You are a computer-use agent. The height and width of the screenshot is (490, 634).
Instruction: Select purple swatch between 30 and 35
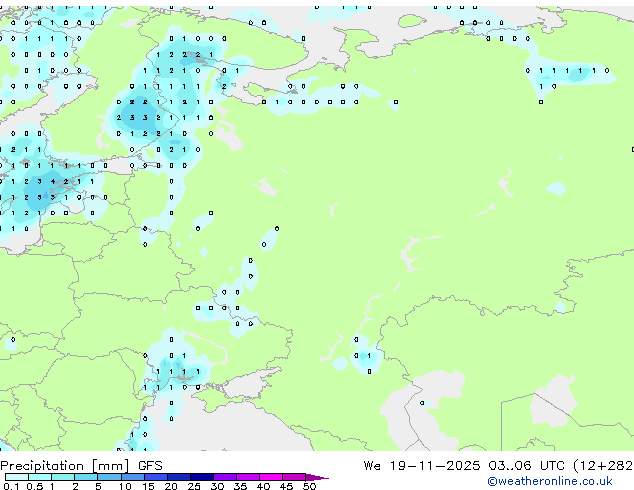pyautogui.click(x=225, y=477)
